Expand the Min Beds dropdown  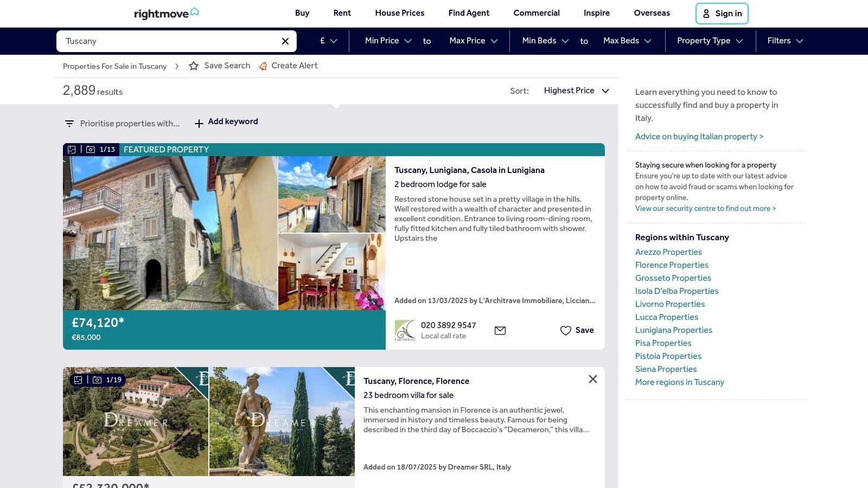click(545, 41)
